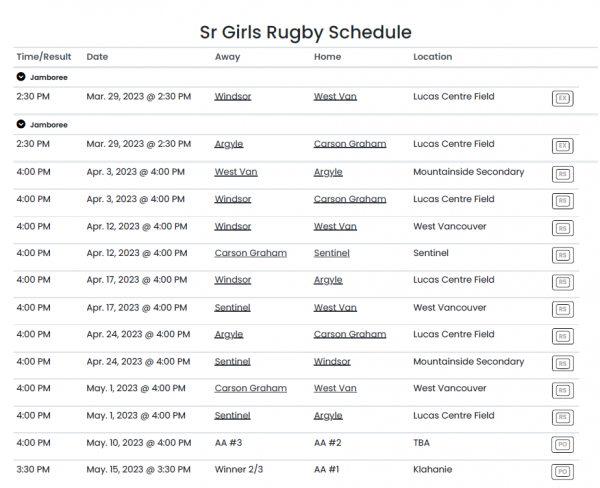Open Carson Graham away link on Apr. 12
The image size is (600, 488).
click(x=250, y=253)
